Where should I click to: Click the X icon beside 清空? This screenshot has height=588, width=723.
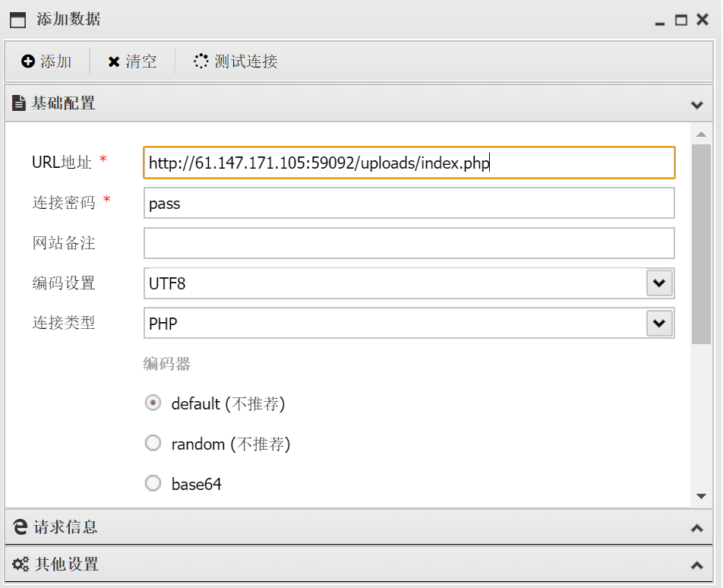[x=114, y=62]
